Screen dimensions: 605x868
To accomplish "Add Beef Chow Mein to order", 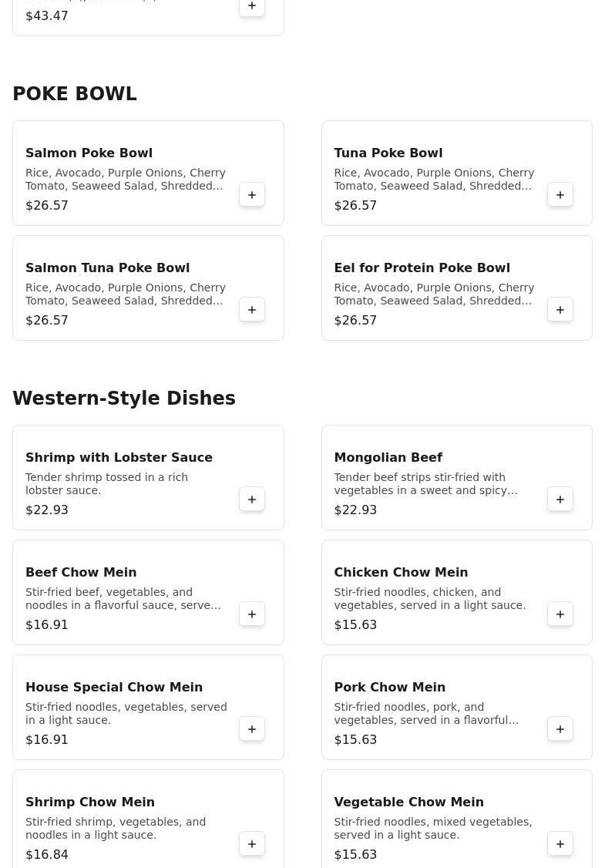I will (x=252, y=614).
